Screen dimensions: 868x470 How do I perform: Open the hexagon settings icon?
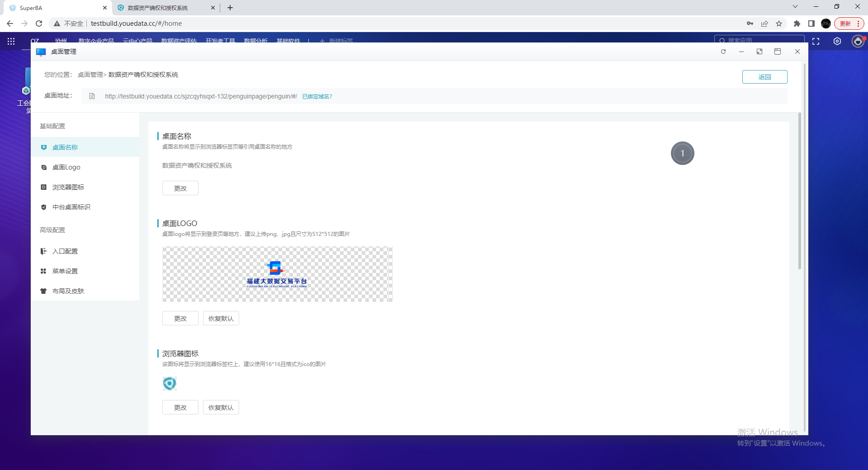[x=837, y=41]
